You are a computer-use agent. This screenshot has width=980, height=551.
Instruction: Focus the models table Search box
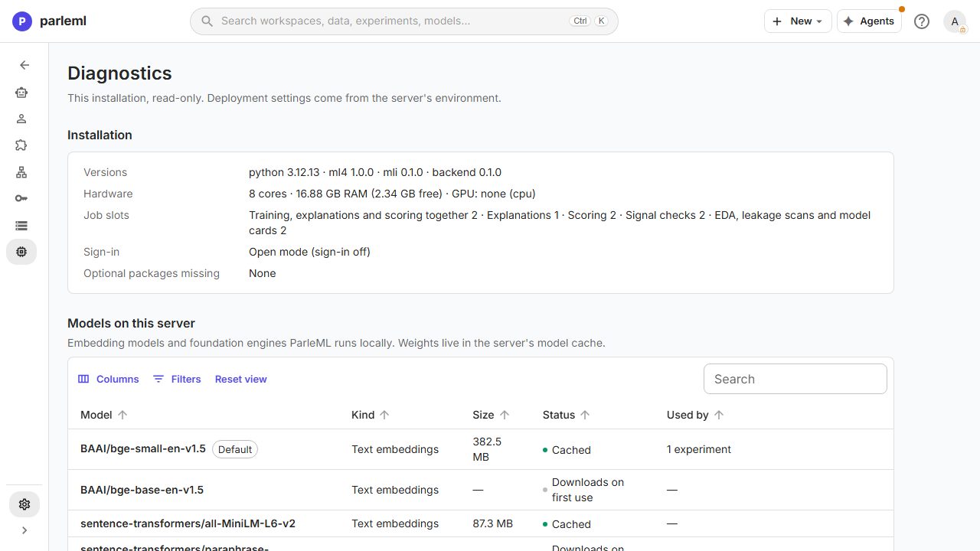(795, 379)
